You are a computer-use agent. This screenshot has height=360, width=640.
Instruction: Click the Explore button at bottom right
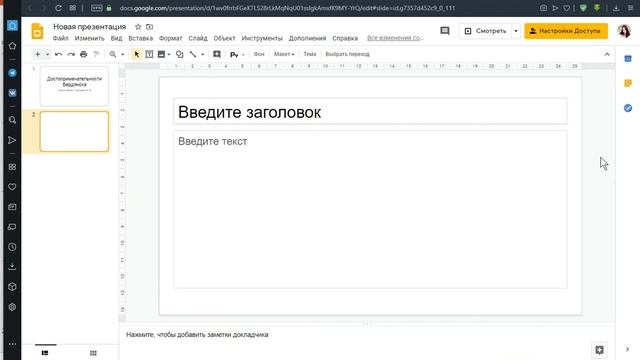[599, 350]
